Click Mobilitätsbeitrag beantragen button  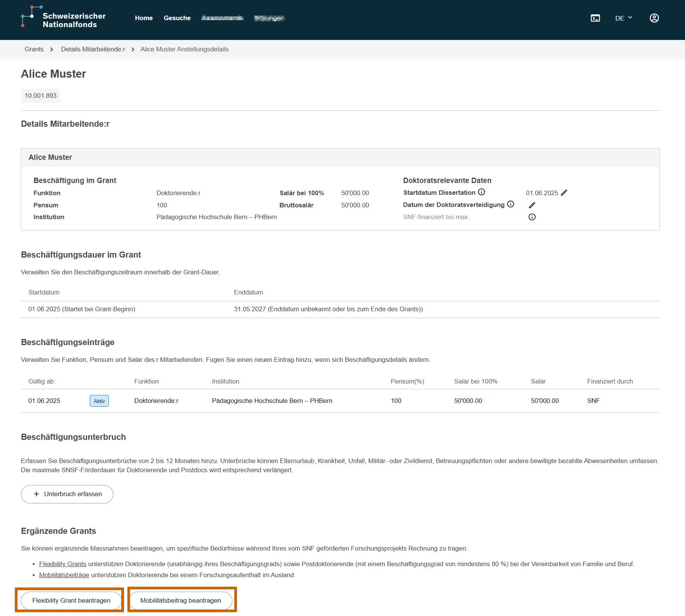181,600
